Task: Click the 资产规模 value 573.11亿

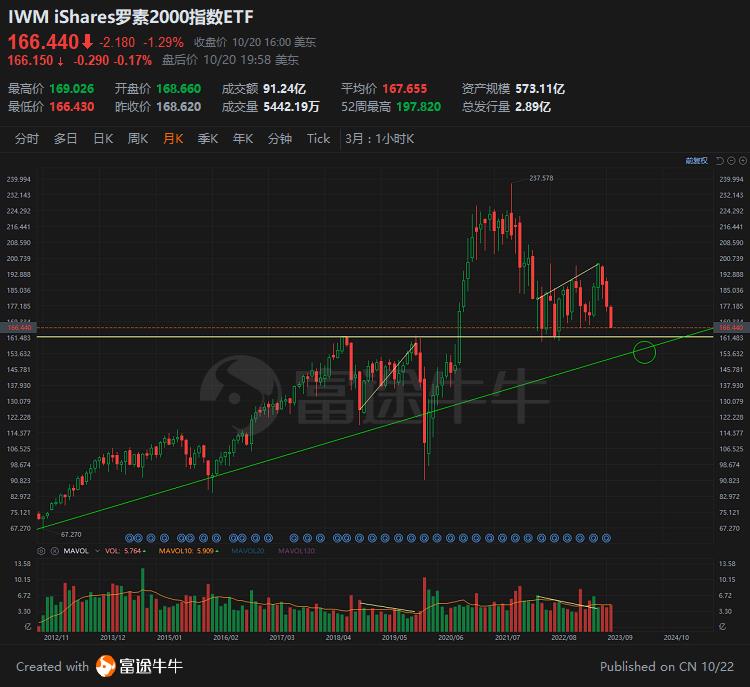Action: [540, 89]
